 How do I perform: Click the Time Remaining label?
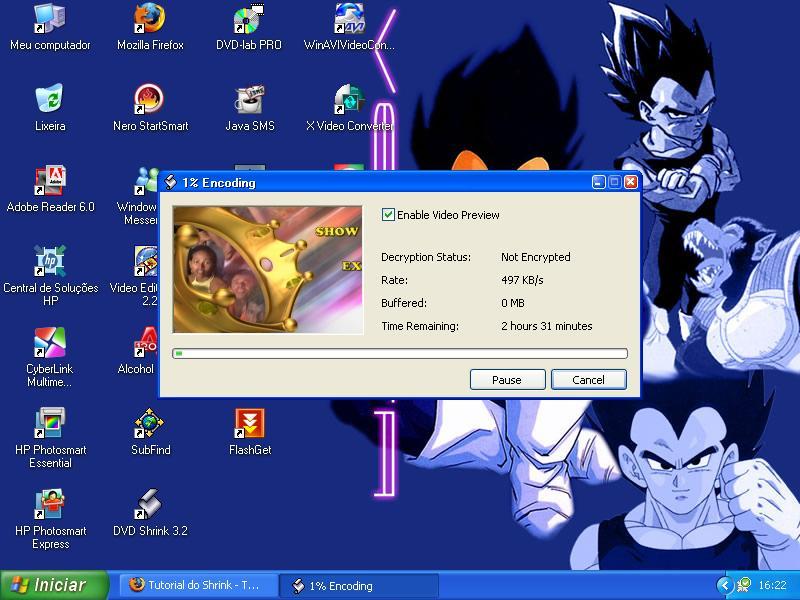(x=420, y=326)
